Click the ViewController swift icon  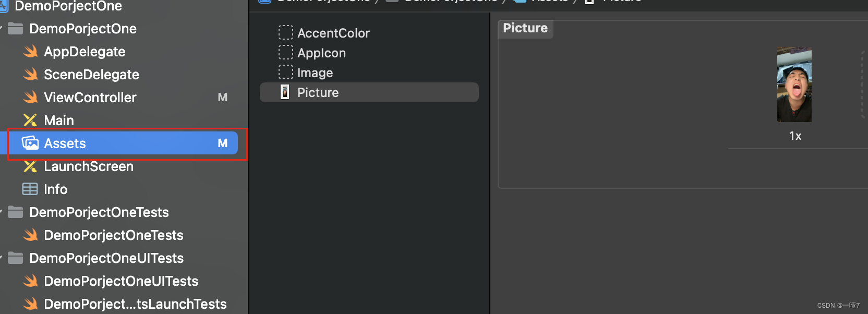click(30, 98)
